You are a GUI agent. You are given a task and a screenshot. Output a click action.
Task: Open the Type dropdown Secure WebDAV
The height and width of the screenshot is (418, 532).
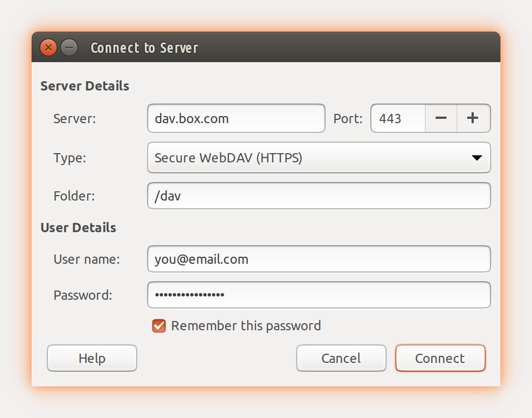point(319,157)
